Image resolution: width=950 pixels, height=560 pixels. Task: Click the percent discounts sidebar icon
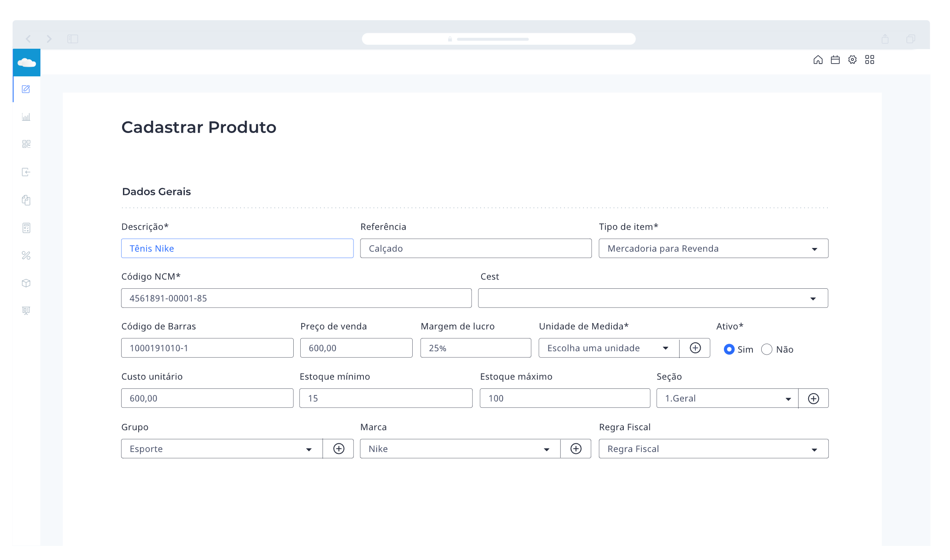[26, 255]
